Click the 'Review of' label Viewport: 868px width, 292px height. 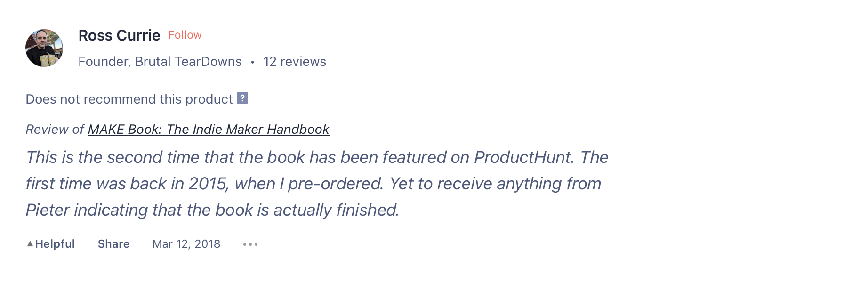[55, 129]
